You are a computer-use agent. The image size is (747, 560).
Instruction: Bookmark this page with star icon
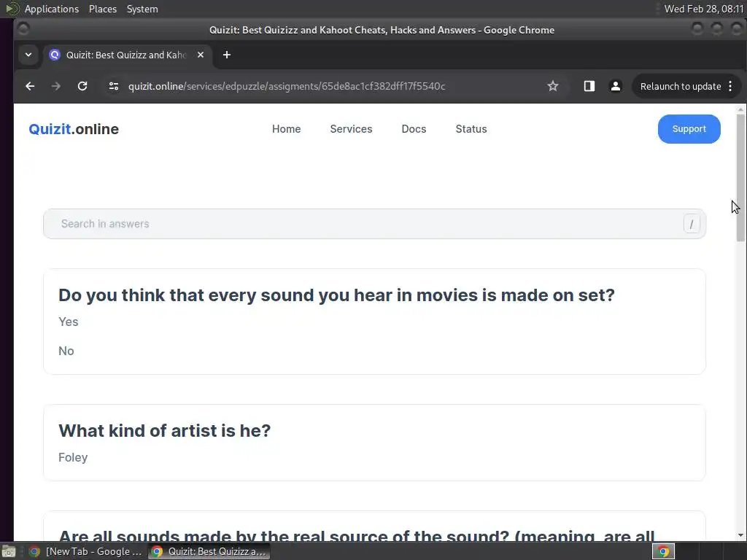[x=553, y=86]
